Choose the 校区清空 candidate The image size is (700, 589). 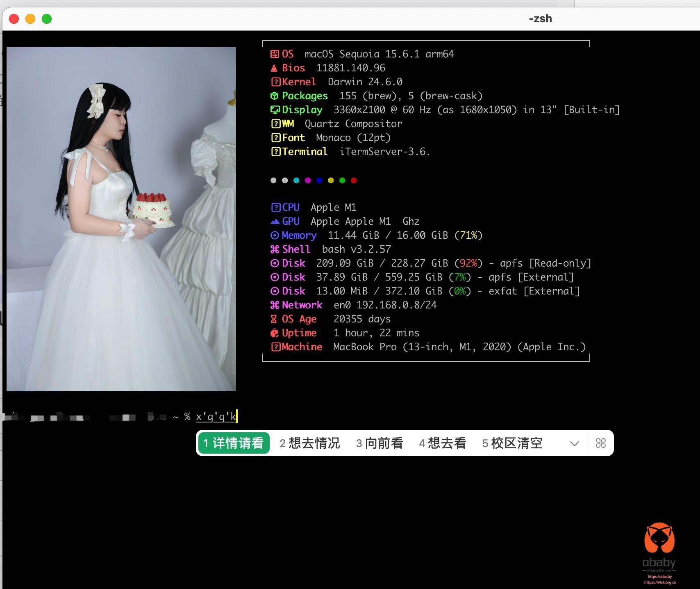click(512, 443)
